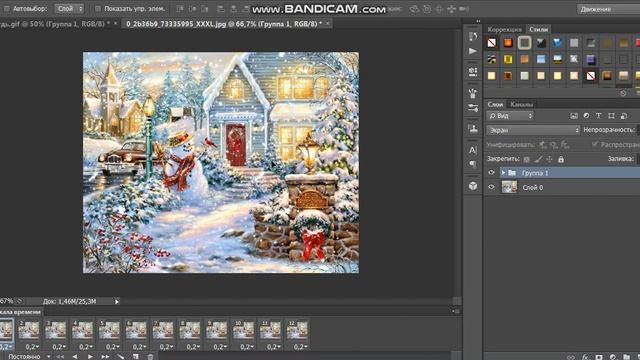Toggle the Показать упр. элем. checkbox
The height and width of the screenshot is (360, 640).
98,9
